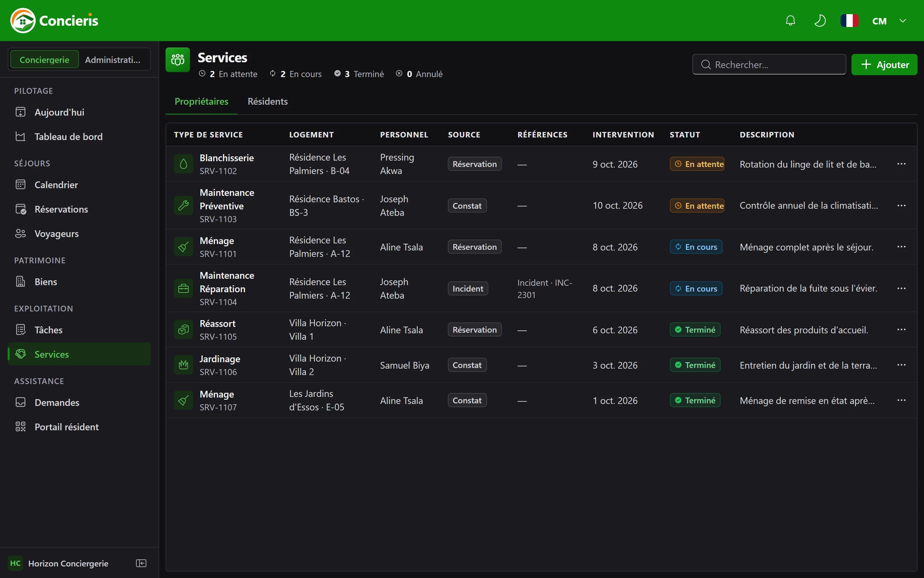
Task: Click the Incident source badge
Action: pyautogui.click(x=468, y=289)
